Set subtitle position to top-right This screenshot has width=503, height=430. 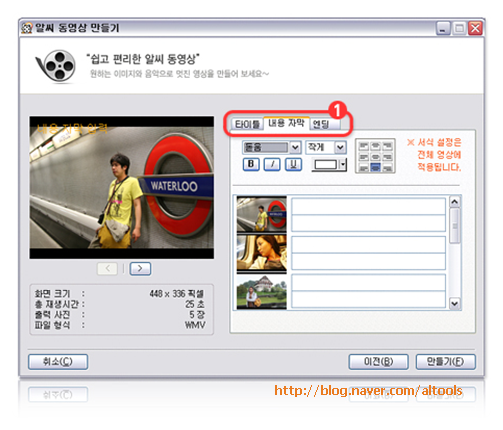tap(387, 146)
